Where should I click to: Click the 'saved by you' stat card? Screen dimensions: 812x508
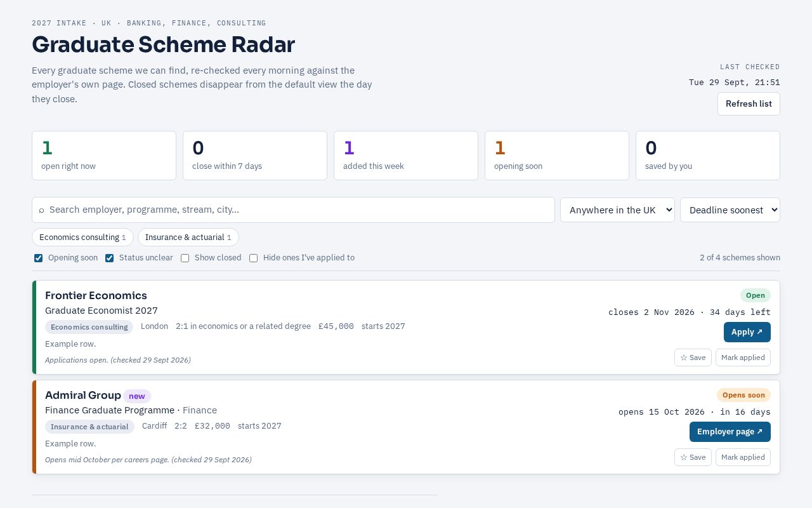point(708,156)
